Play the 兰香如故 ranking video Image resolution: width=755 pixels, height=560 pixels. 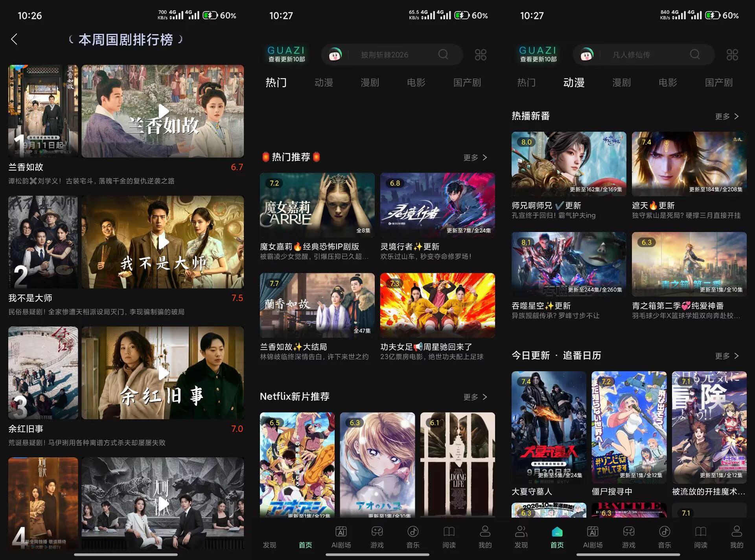[163, 111]
